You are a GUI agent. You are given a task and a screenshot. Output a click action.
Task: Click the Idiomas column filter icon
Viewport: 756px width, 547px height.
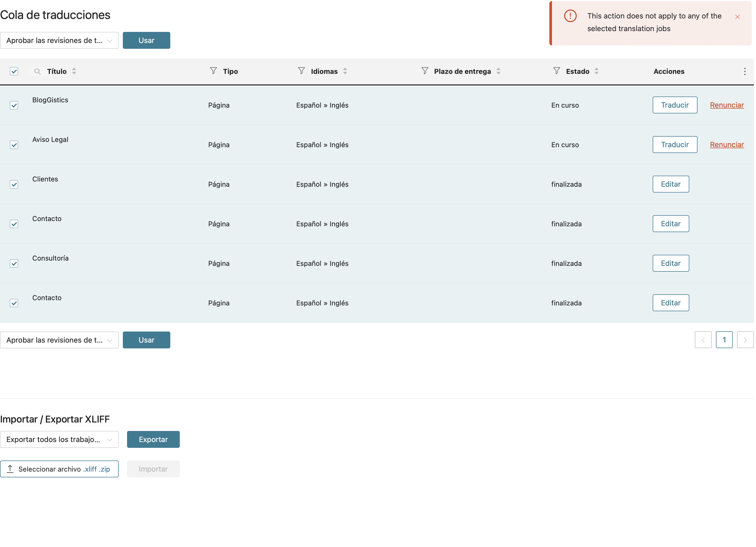coord(301,71)
